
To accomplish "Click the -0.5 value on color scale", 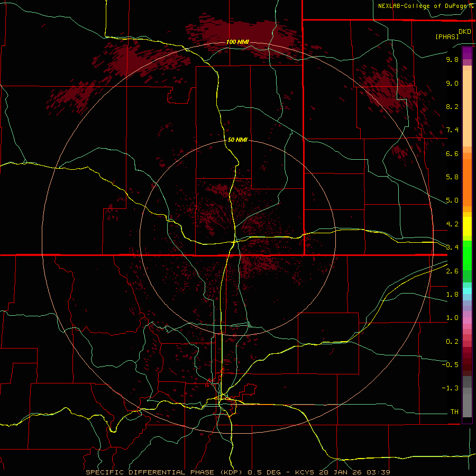I will pyautogui.click(x=450, y=365).
